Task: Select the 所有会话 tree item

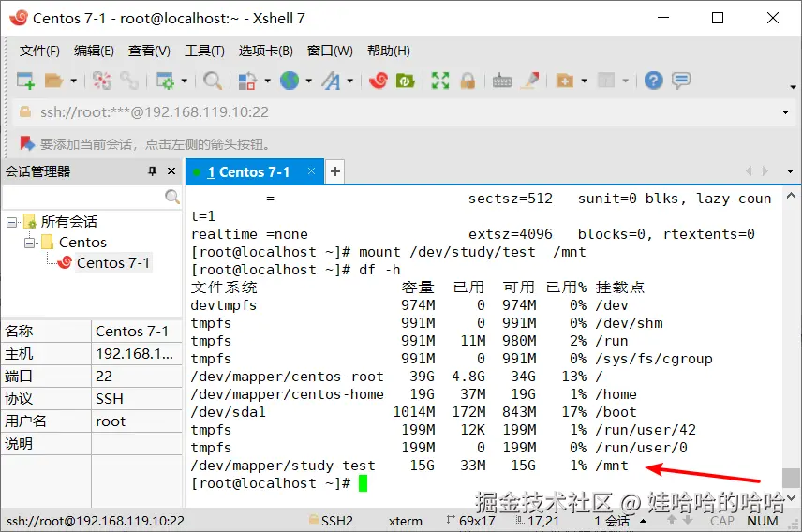Action: 68,221
